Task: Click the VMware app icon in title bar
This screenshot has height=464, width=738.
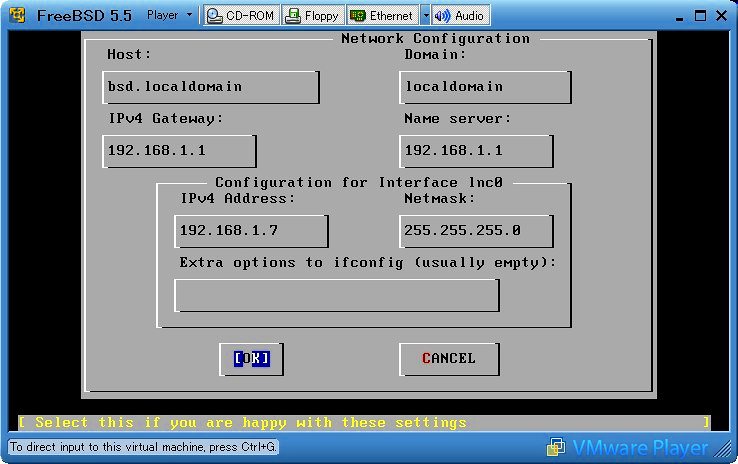Action: 16,15
